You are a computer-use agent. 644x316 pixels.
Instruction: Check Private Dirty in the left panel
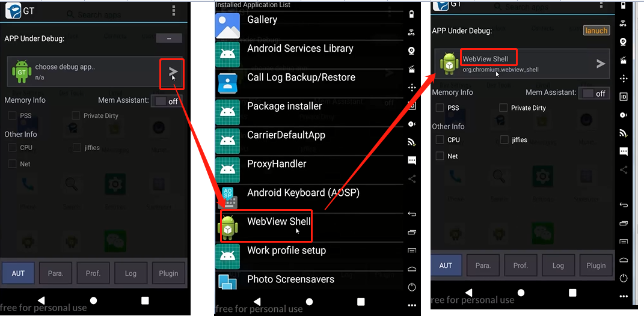click(x=76, y=116)
